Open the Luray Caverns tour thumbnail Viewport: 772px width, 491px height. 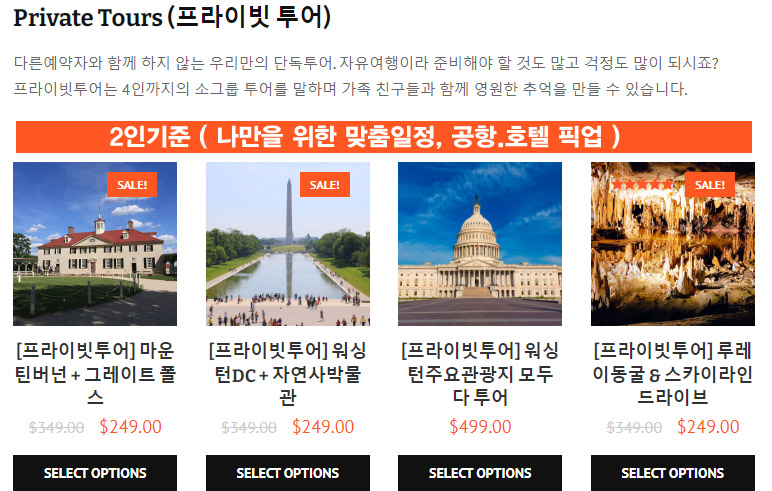[673, 244]
